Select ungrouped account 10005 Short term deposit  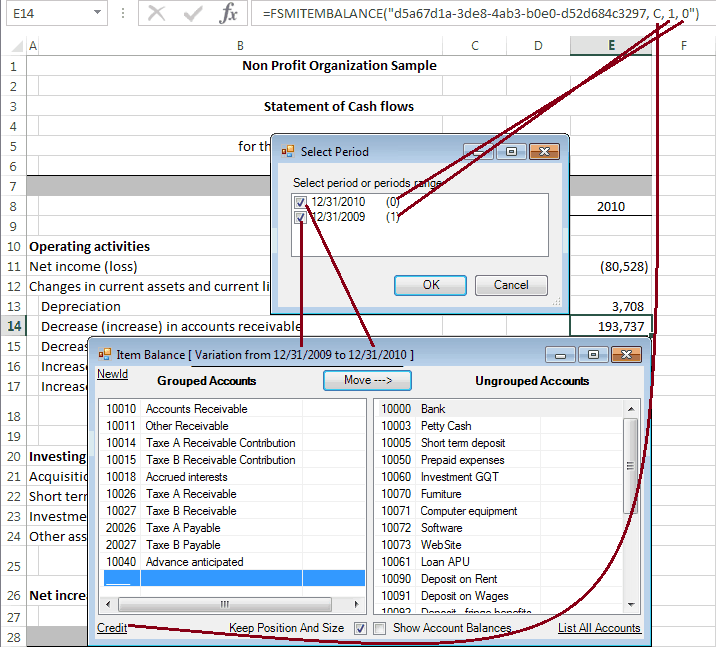pyautogui.click(x=500, y=443)
